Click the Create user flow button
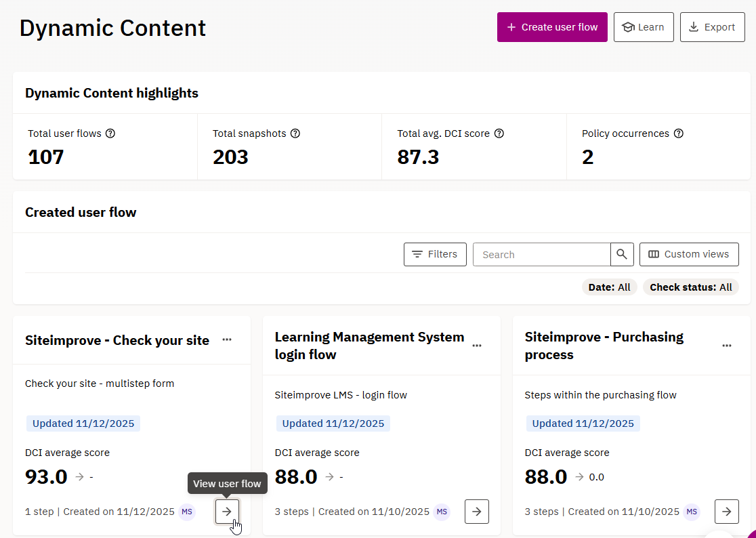Screen dimensions: 756x538 [x=551, y=27]
